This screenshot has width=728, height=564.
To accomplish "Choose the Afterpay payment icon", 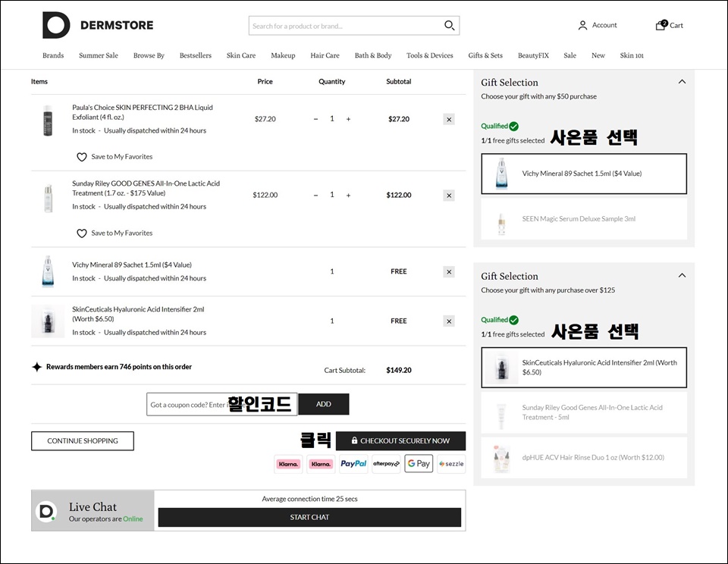I will [386, 464].
